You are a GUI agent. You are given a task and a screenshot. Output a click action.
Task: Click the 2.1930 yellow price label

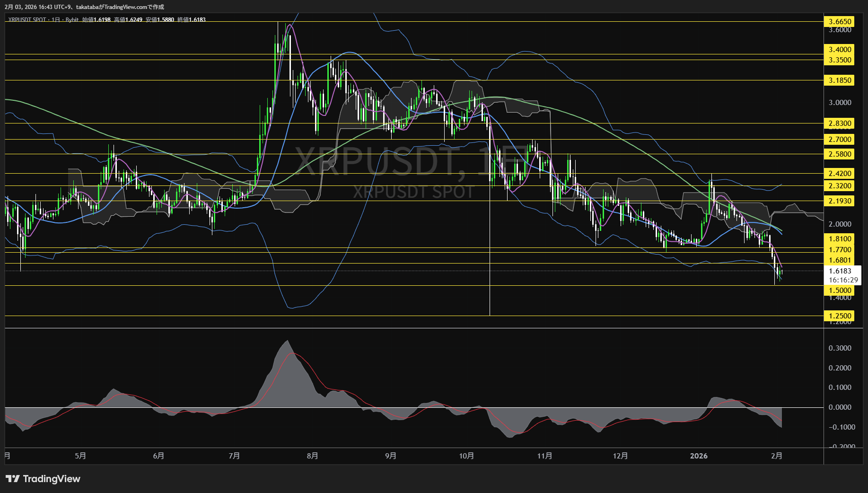click(x=840, y=201)
